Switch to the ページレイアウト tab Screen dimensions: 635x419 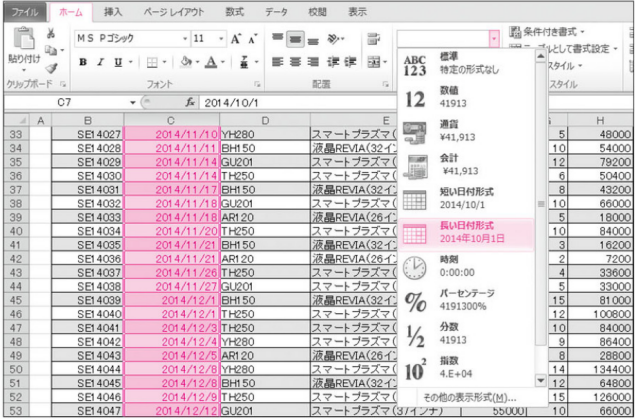click(x=173, y=12)
